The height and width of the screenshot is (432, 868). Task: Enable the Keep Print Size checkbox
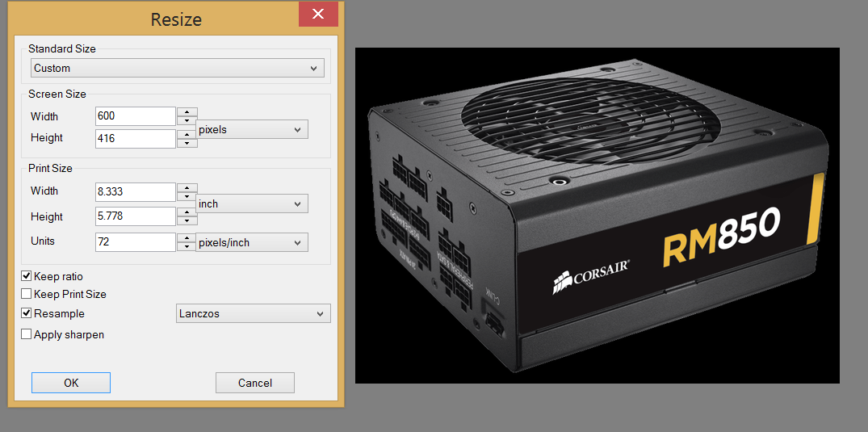pos(26,294)
